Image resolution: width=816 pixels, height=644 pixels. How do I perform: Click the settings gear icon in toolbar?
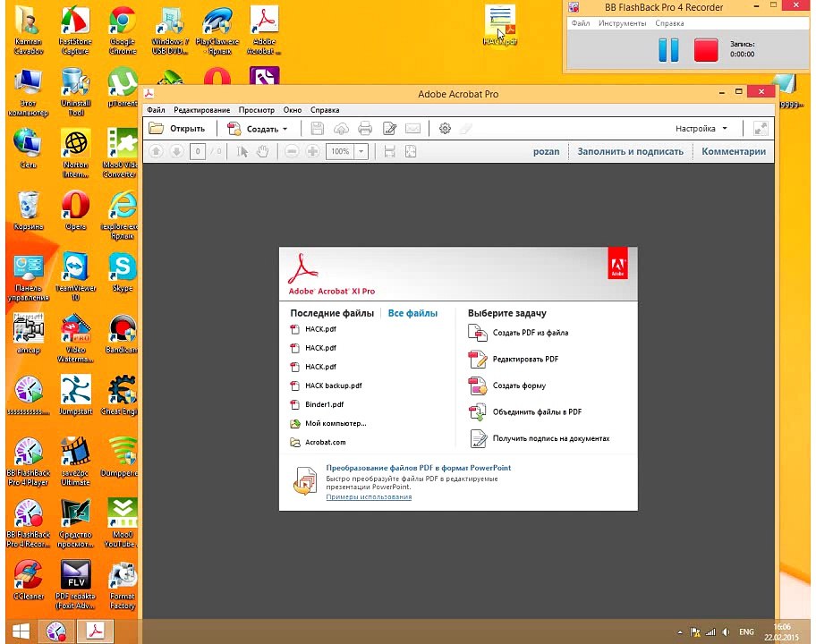[445, 129]
